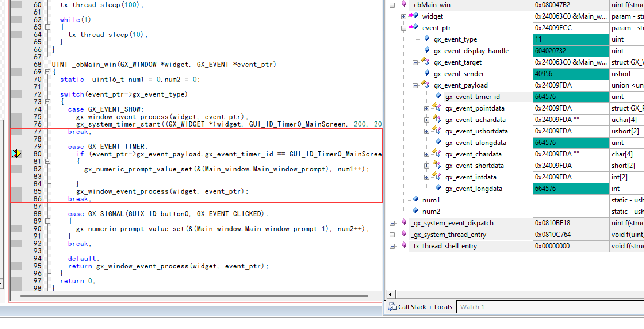
Task: Click the left scroll arrow of locals panel
Action: point(390,294)
